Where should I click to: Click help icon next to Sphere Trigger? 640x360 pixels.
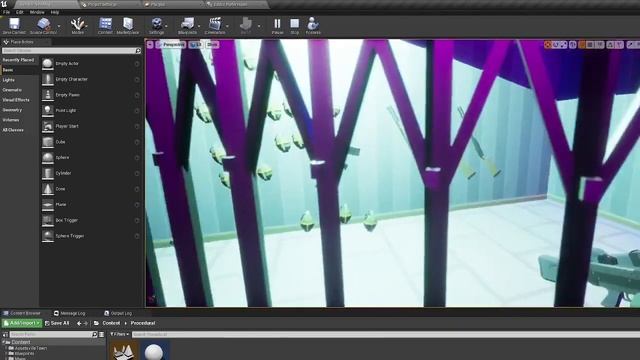pyautogui.click(x=137, y=236)
